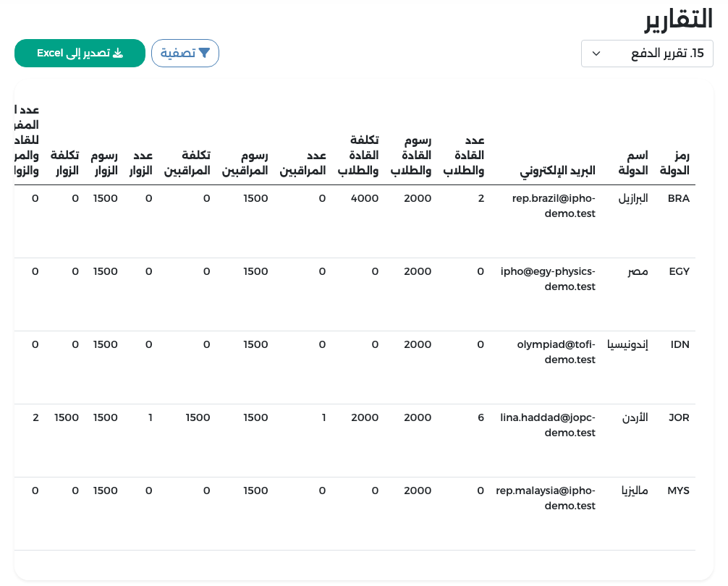Click the عدد الزوار column header
This screenshot has width=728, height=586.
(140, 163)
